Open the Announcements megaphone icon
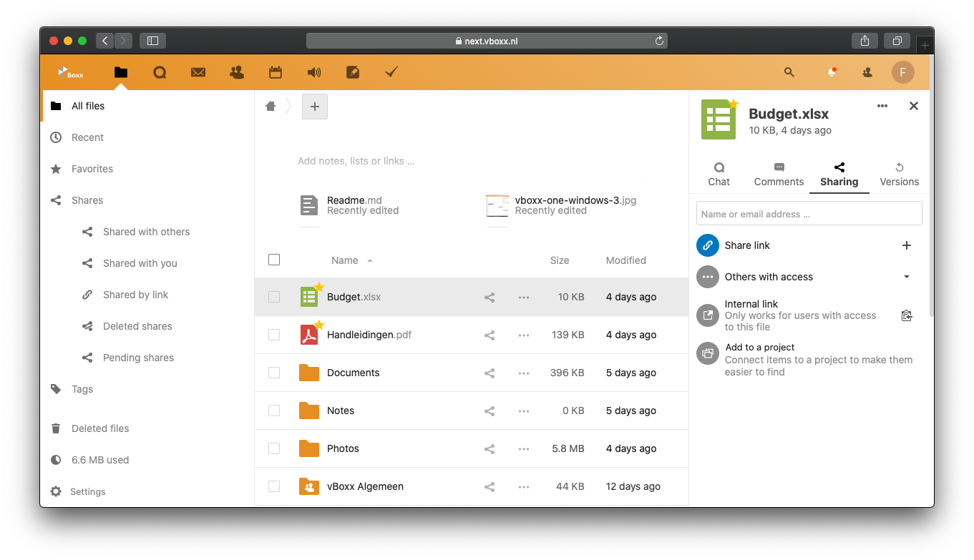974x560 pixels. click(314, 72)
